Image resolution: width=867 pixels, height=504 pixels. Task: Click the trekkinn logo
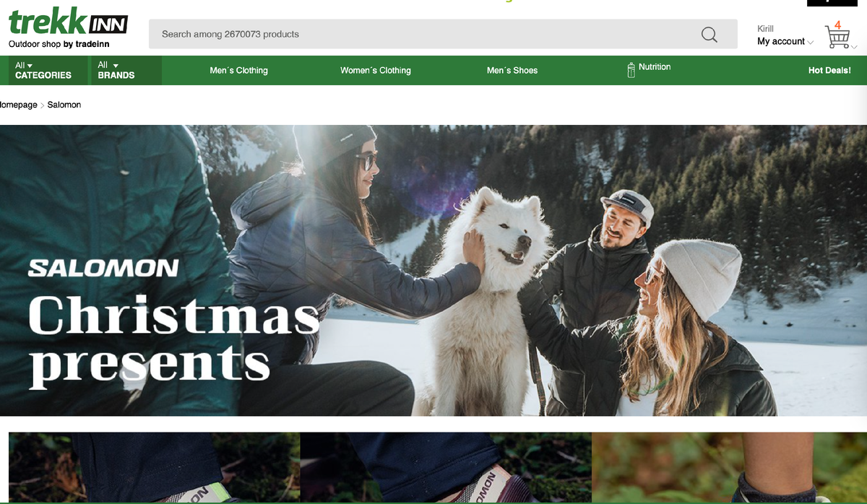pyautogui.click(x=68, y=28)
